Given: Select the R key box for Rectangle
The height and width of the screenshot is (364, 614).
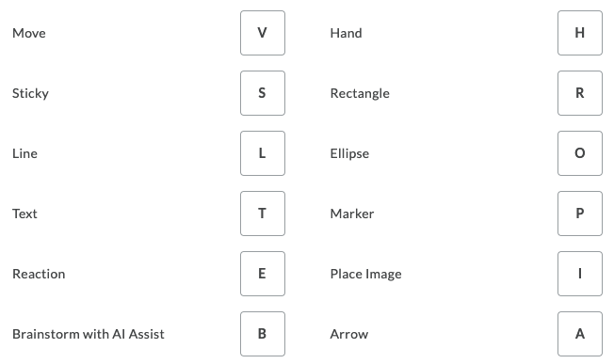Looking at the screenshot, I should coord(580,93).
